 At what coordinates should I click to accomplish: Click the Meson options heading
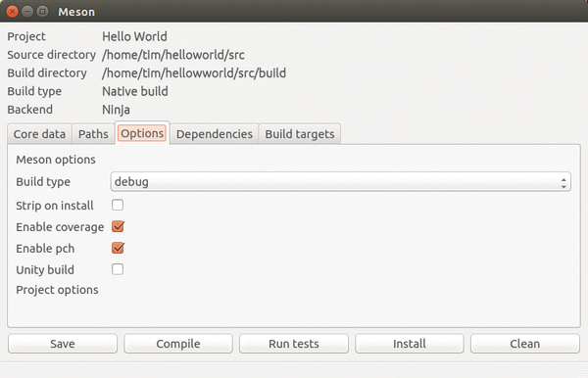coord(56,160)
